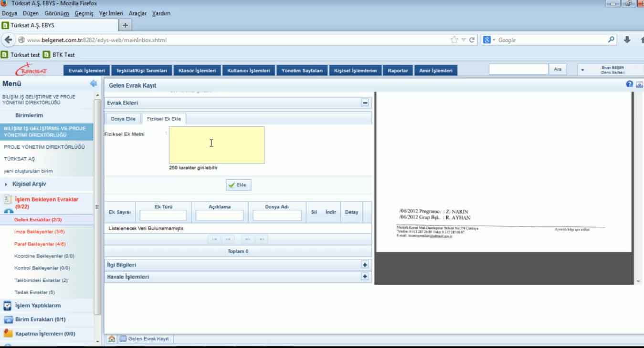The image size is (644, 348).
Task: Click Dosya Adı filter field
Action: [277, 216]
